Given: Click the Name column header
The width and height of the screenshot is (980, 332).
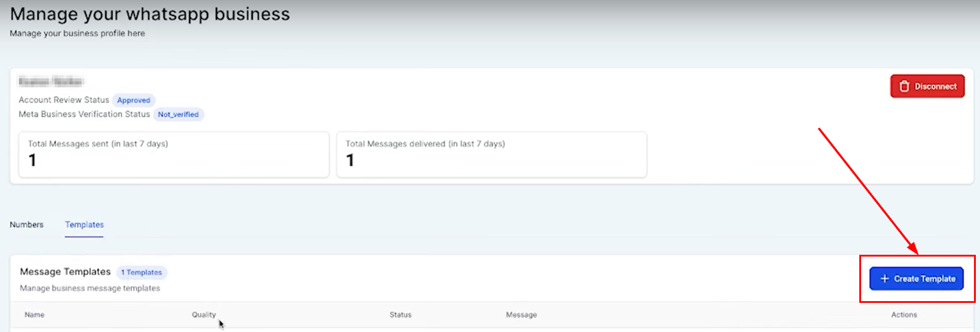Looking at the screenshot, I should [x=34, y=315].
